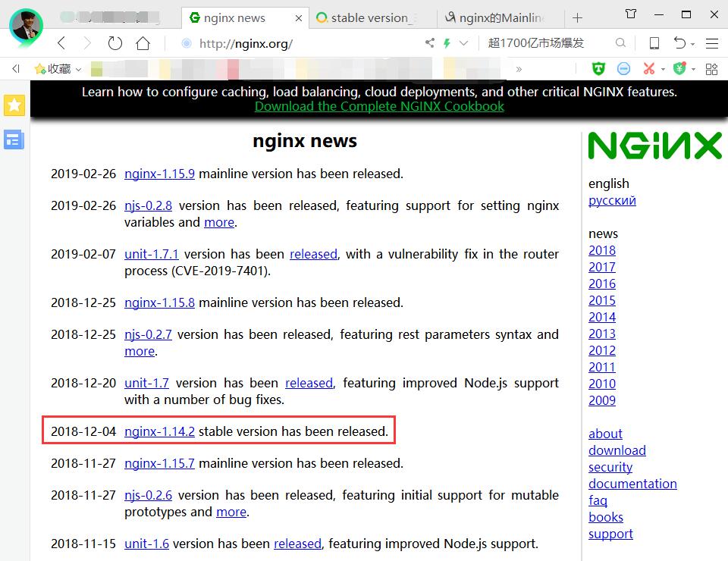Open the browser home page
Screen dimensions: 728x561
[x=143, y=43]
